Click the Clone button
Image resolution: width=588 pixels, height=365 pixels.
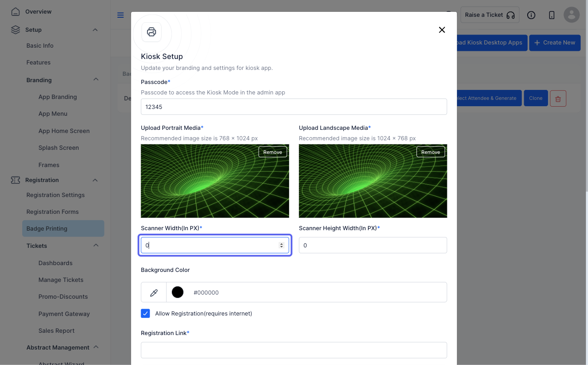[535, 98]
